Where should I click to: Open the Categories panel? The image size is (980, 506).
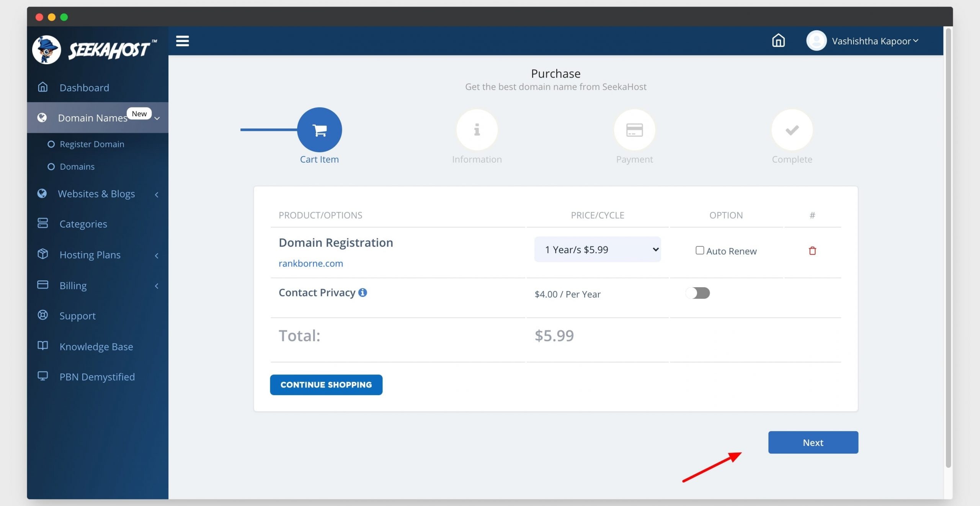[x=83, y=223]
